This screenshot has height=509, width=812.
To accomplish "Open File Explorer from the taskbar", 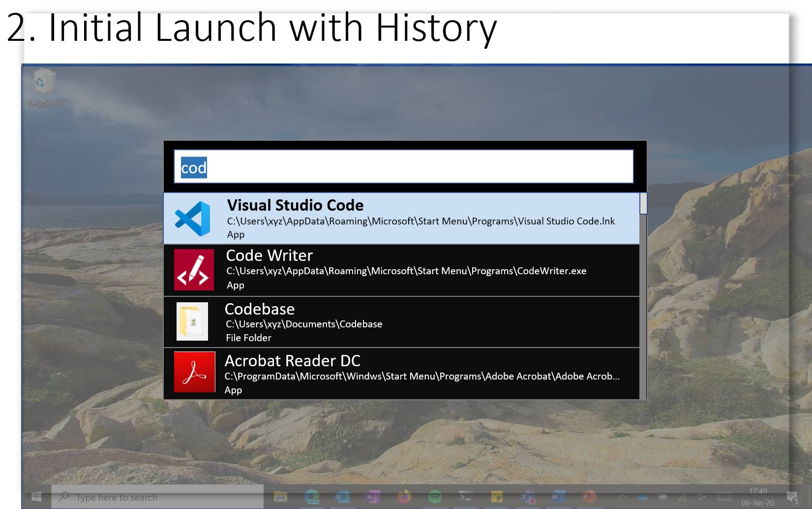I will pyautogui.click(x=280, y=497).
